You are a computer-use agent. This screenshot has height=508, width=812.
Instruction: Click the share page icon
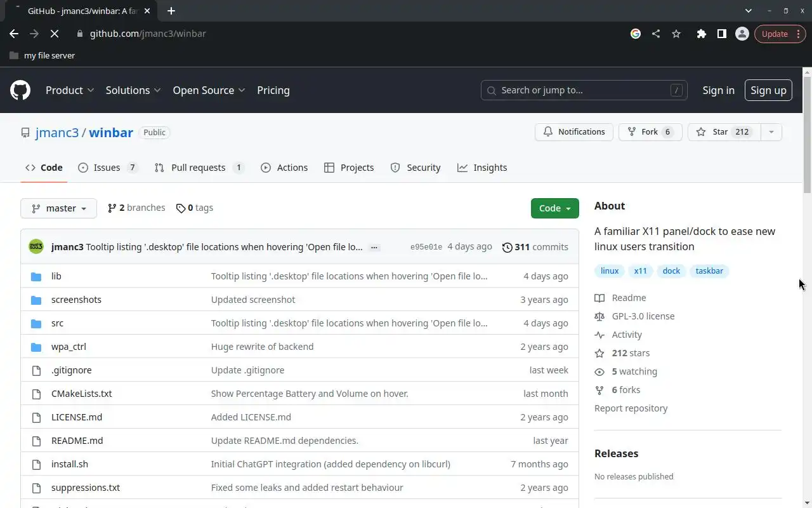coord(656,34)
